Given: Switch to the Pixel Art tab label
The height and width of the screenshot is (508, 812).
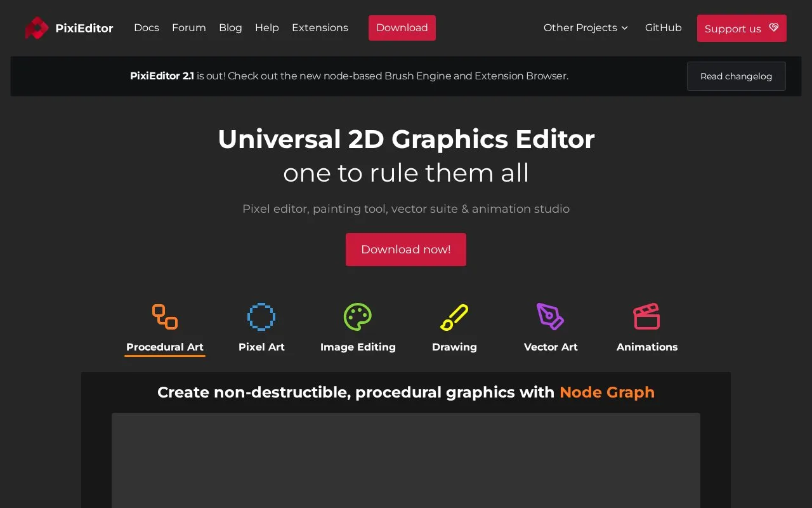Looking at the screenshot, I should [x=261, y=347].
